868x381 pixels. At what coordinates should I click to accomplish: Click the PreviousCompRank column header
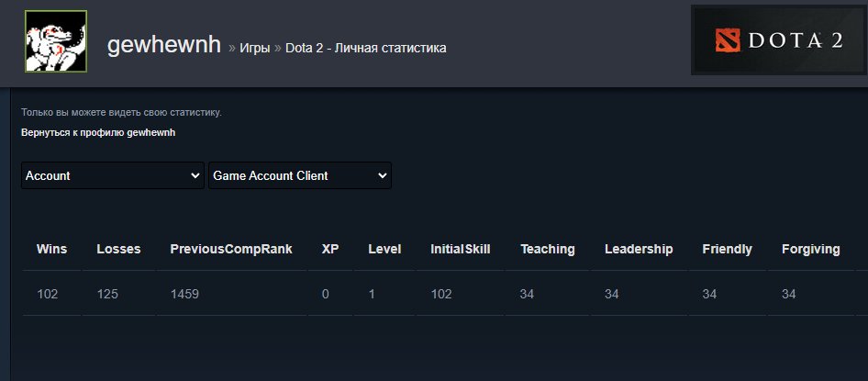(x=231, y=249)
